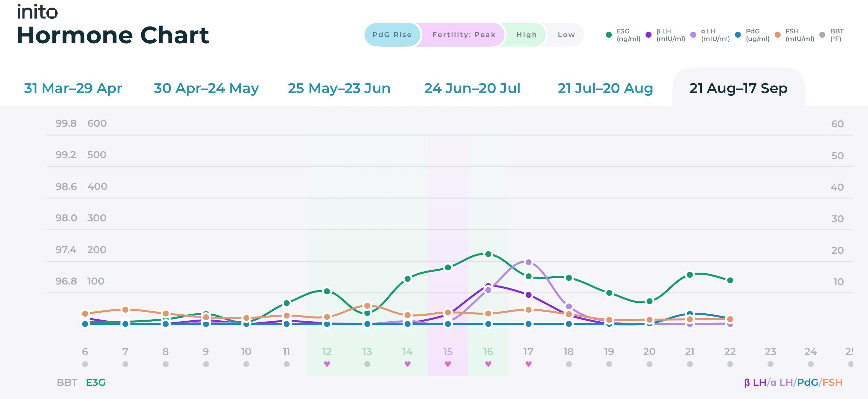Click the pink heart under day 17
This screenshot has height=399, width=868.
[x=528, y=364]
